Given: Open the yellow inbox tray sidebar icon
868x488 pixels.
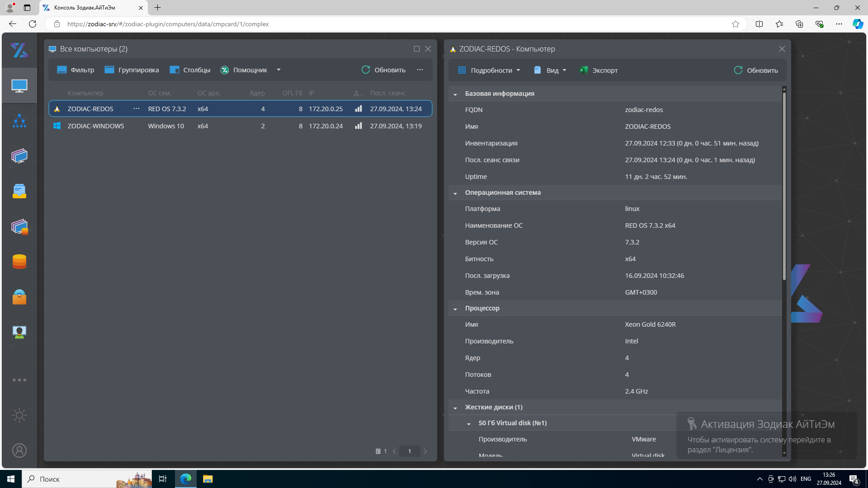Looking at the screenshot, I should tap(19, 191).
